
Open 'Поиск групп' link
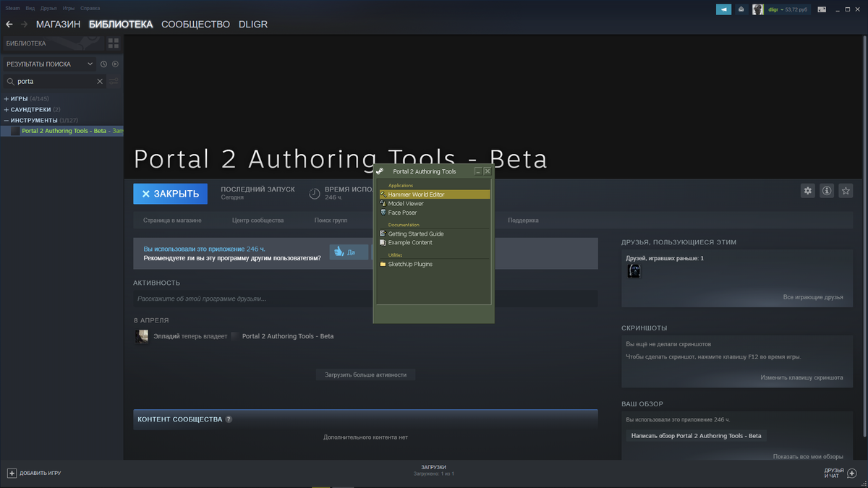pyautogui.click(x=331, y=220)
